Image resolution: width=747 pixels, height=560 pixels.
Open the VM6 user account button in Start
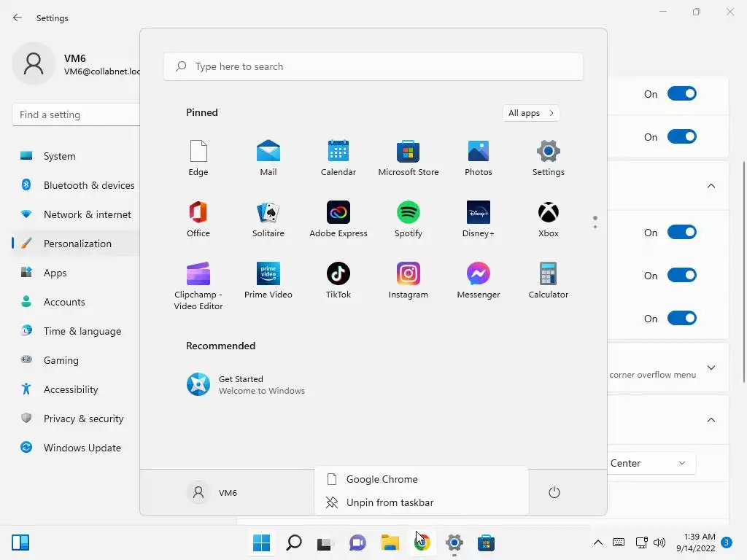tap(212, 492)
